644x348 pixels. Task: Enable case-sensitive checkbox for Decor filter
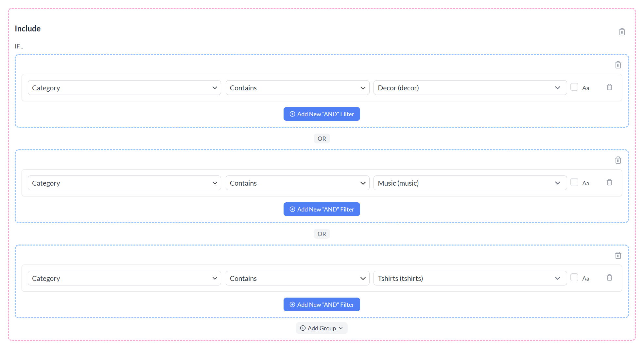point(574,87)
